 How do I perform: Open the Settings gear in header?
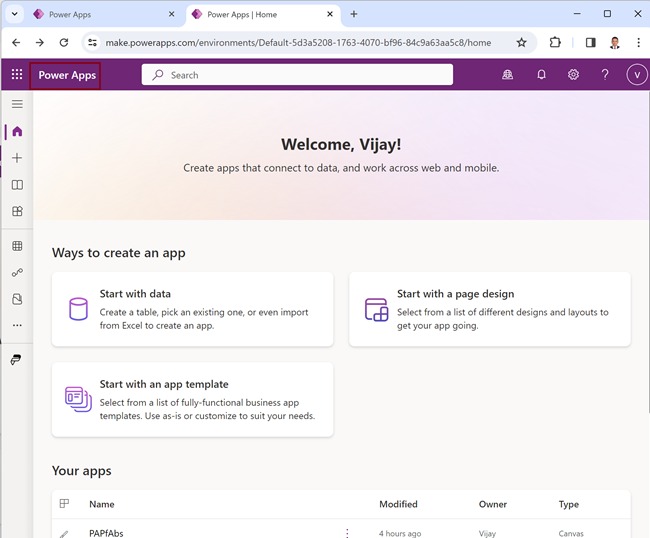pyautogui.click(x=573, y=75)
